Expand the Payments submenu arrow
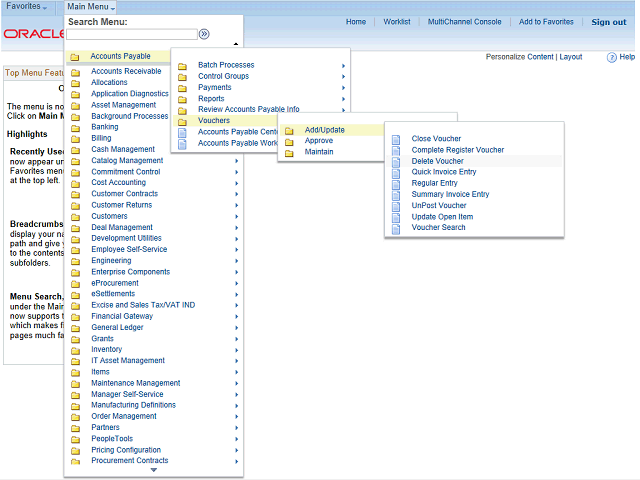Viewport: 640px width, 480px height. pos(343,88)
